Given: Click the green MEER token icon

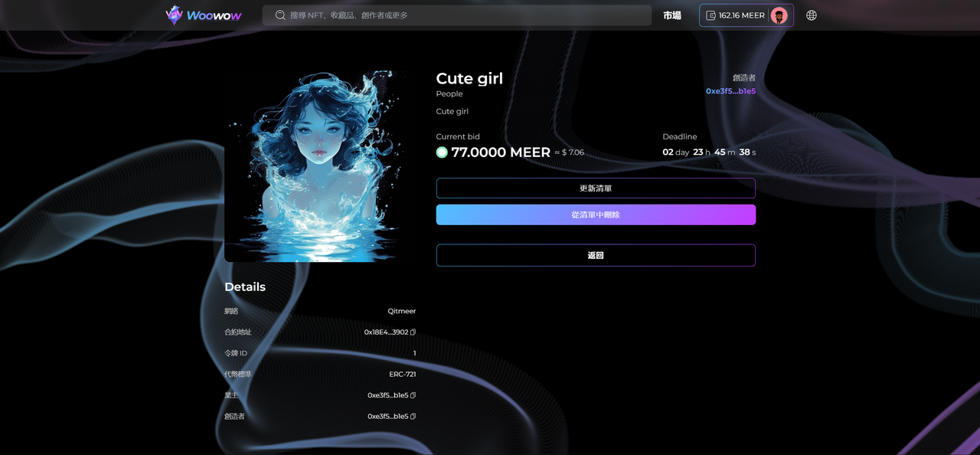Looking at the screenshot, I should coord(442,152).
